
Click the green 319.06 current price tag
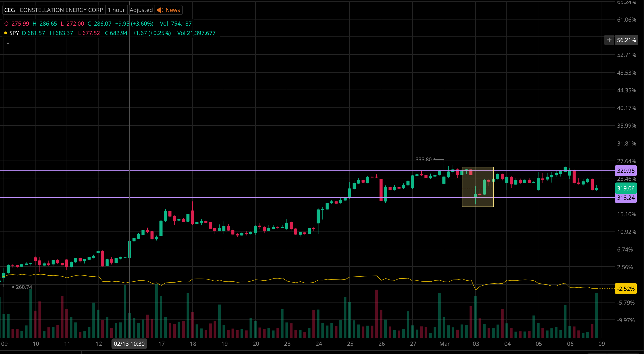pos(625,188)
